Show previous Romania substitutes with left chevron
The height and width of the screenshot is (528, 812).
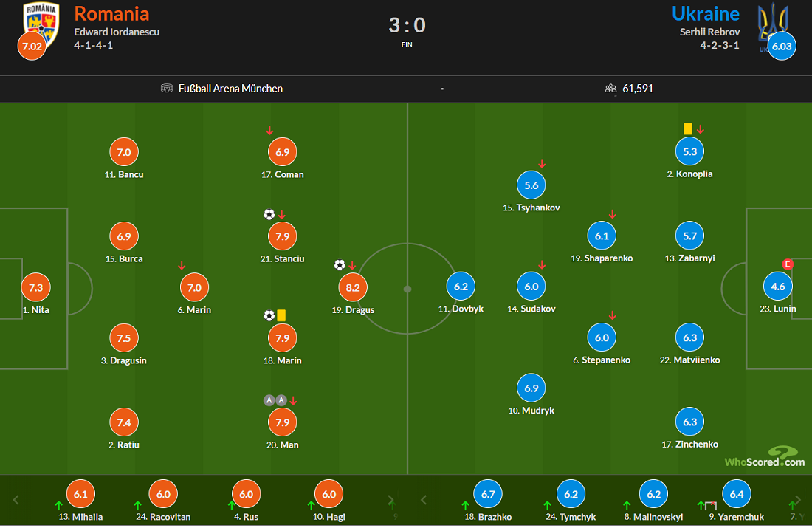point(16,500)
